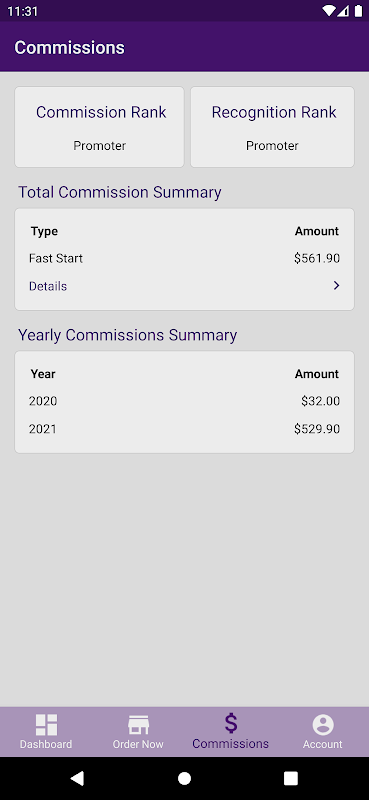Tap the Order Now storefront icon
This screenshot has width=369, height=800.
pyautogui.click(x=138, y=725)
